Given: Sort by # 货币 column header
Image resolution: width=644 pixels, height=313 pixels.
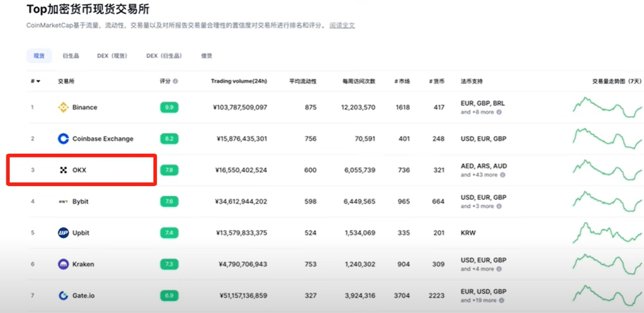Looking at the screenshot, I should pyautogui.click(x=437, y=81).
